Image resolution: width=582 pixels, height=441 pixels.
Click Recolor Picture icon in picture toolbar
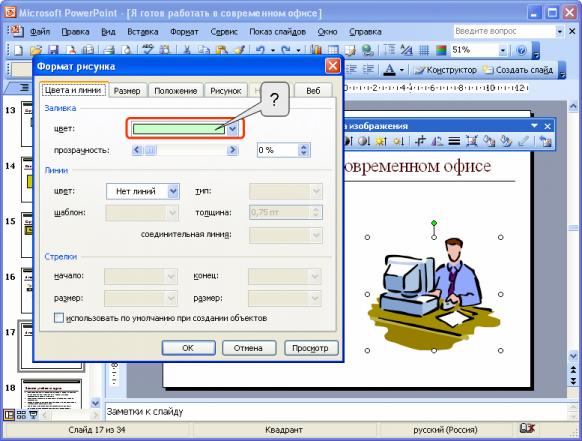point(489,141)
